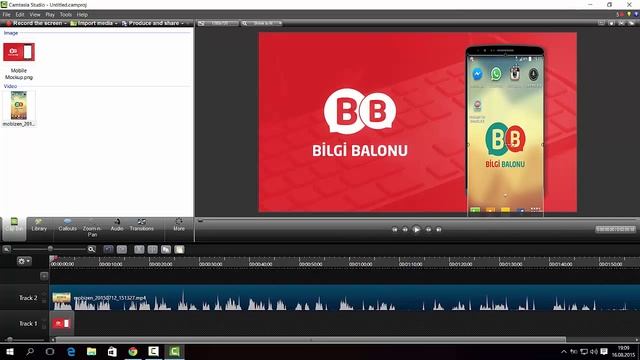
Task: Open Windows Start menu
Action: [x=10, y=351]
